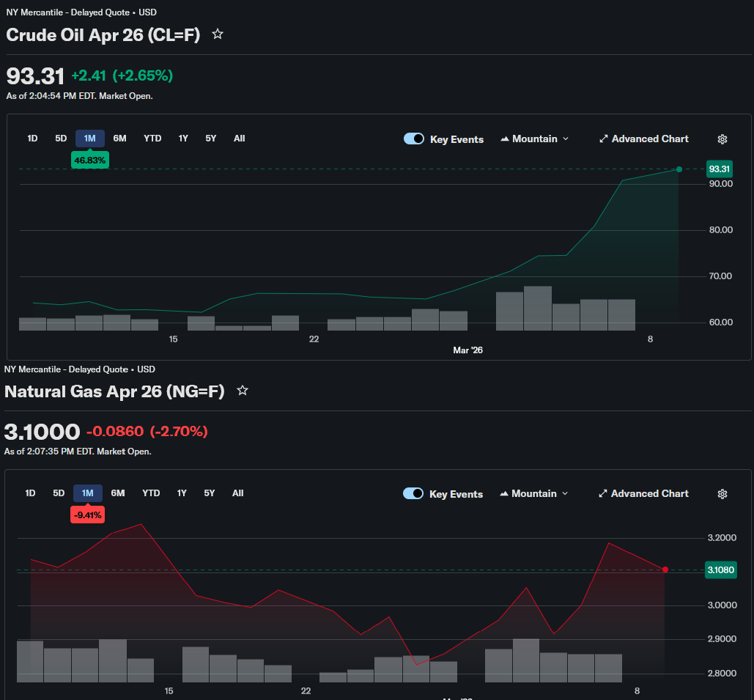
Task: Select 1D range on Crude Oil chart
Action: 32,139
